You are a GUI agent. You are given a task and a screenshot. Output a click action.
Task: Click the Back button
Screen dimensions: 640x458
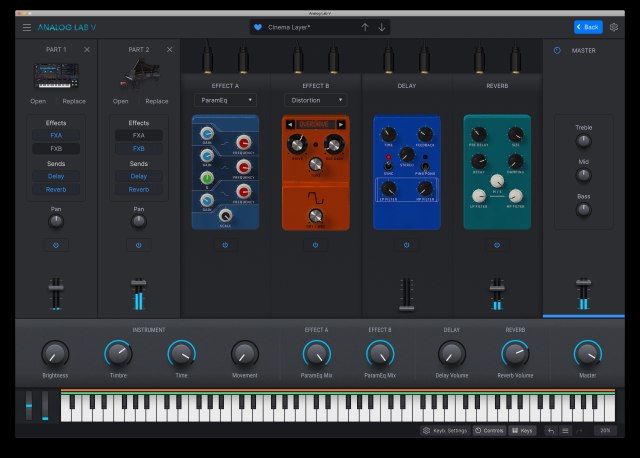pos(588,27)
